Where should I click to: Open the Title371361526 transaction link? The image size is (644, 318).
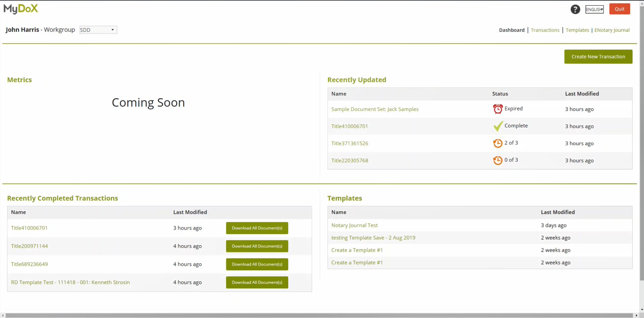349,144
